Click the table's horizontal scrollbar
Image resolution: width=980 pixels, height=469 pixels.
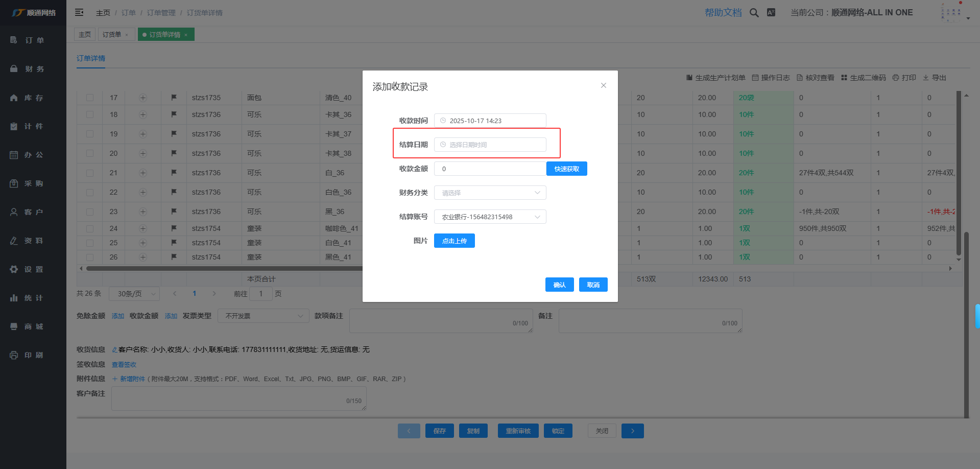225,268
